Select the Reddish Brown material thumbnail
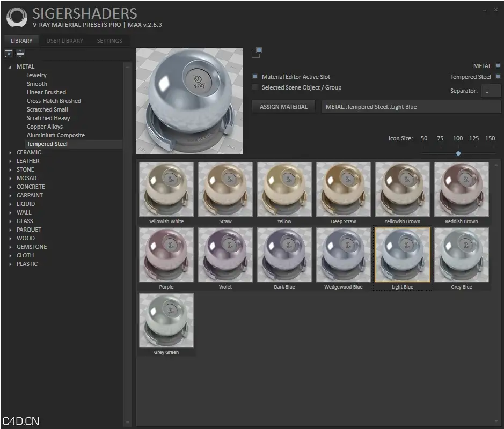 click(462, 189)
